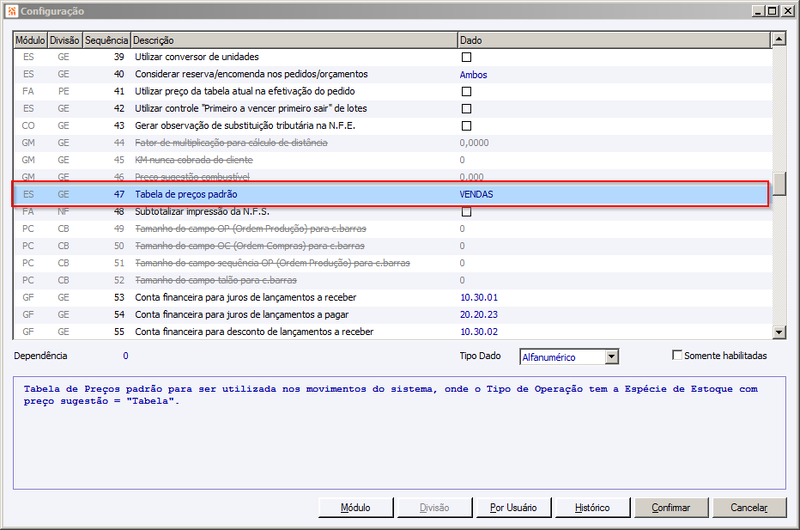This screenshot has height=530, width=800.
Task: Click the Sequência column header
Action: (x=106, y=40)
